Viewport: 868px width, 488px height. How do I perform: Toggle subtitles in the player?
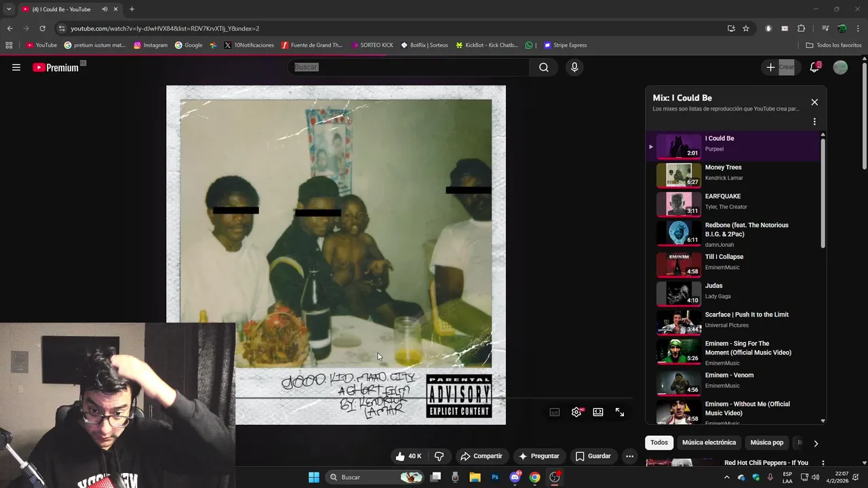[555, 412]
